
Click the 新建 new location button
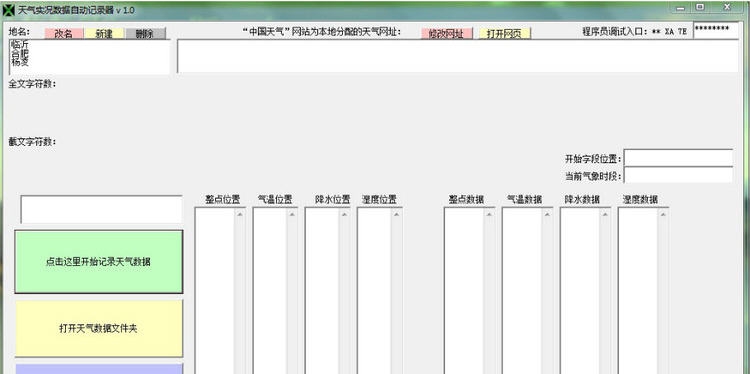(104, 33)
